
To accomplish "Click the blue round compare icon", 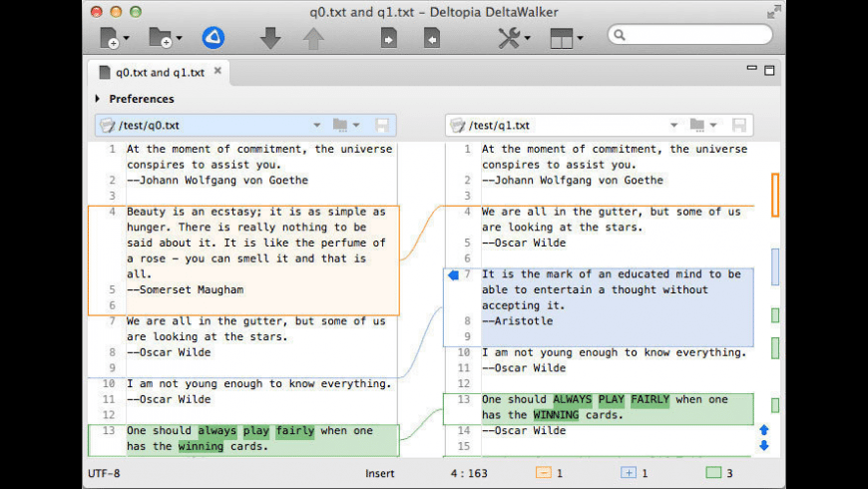I will pos(214,38).
